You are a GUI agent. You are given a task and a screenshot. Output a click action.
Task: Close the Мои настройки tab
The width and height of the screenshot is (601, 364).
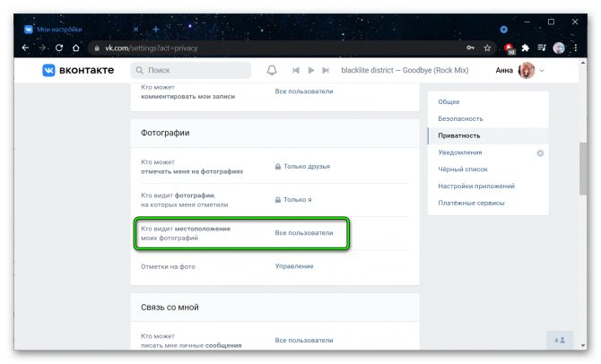coord(135,29)
